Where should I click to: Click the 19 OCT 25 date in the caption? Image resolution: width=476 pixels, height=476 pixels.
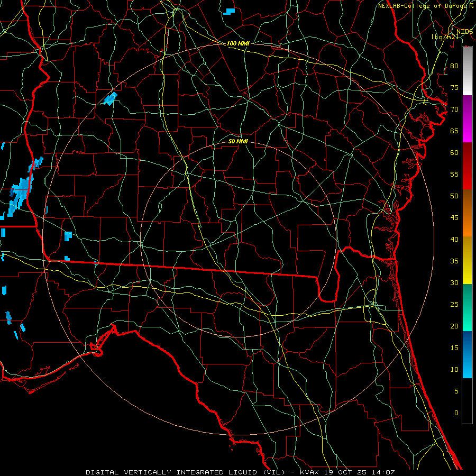(346, 472)
